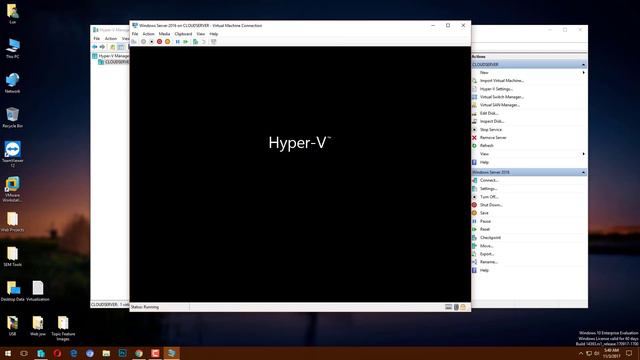The width and height of the screenshot is (640, 360).
Task: Click the red Shut Down toolbar icon
Action: click(x=160, y=42)
